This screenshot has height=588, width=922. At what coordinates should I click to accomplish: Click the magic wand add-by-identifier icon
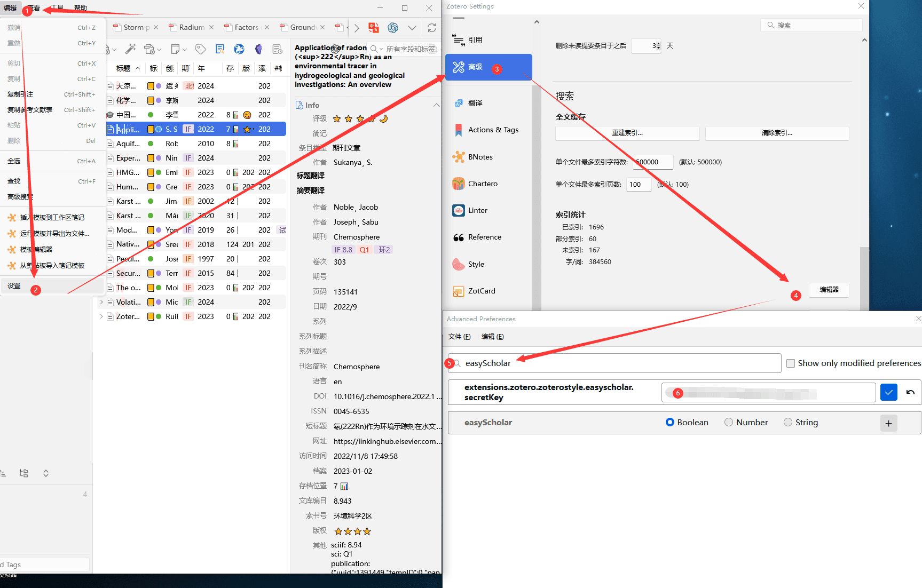(130, 49)
